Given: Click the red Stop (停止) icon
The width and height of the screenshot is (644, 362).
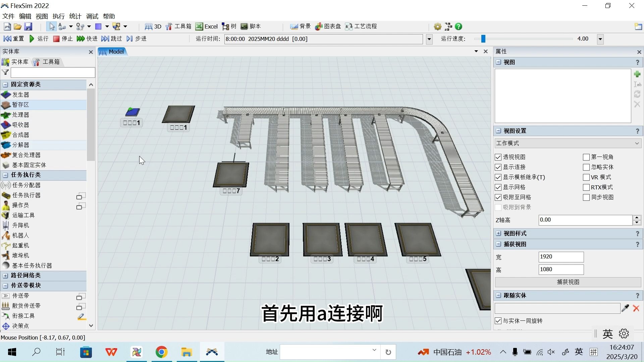Looking at the screenshot, I should (x=56, y=39).
